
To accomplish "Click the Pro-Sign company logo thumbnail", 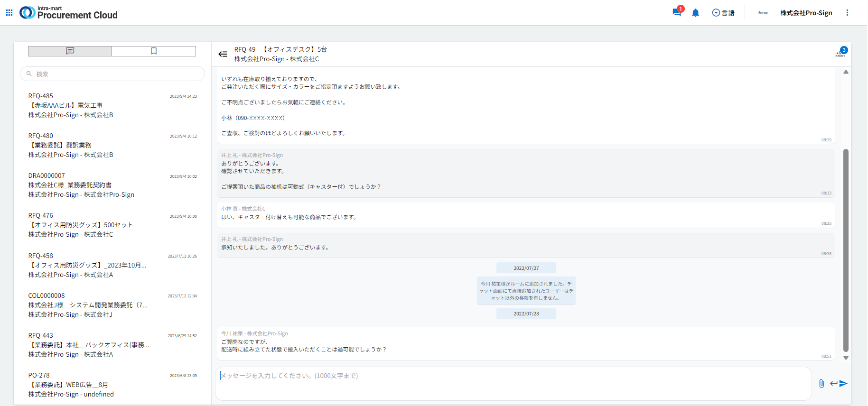I will tap(763, 13).
